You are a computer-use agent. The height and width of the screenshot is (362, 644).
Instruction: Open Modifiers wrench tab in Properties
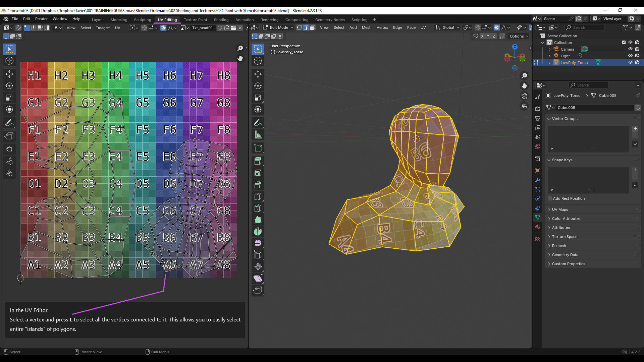pyautogui.click(x=538, y=180)
